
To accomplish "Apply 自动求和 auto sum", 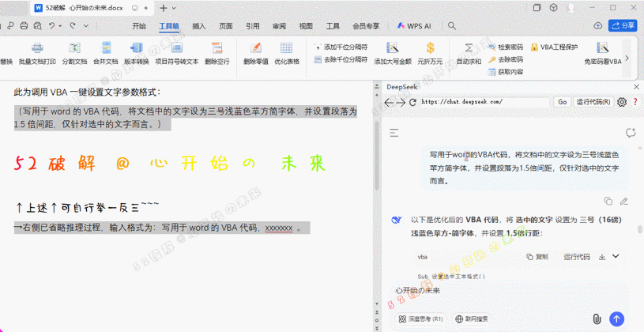I will point(469,54).
